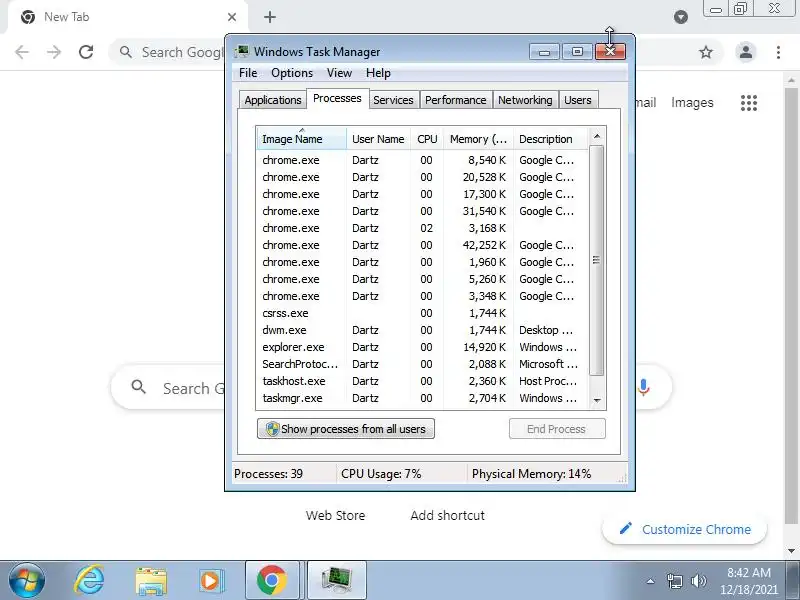Image resolution: width=800 pixels, height=600 pixels.
Task: Switch to Users tab
Action: tap(578, 100)
